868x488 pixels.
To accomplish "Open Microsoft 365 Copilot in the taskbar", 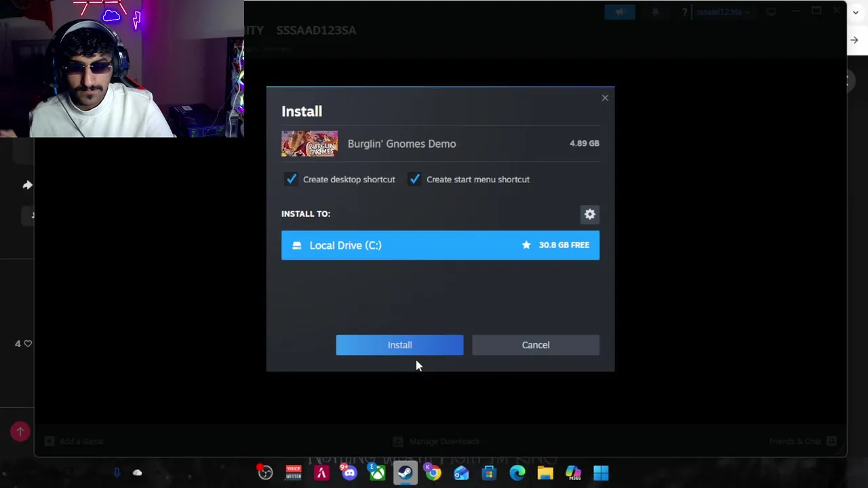I will pos(574,472).
